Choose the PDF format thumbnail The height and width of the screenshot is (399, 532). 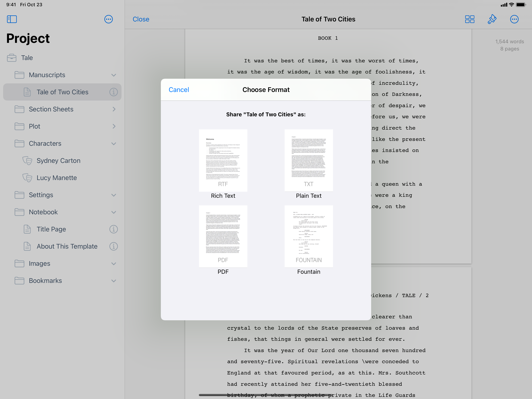223,236
